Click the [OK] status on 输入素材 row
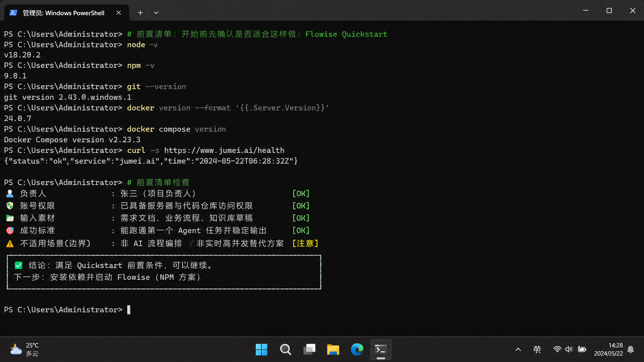 point(301,218)
